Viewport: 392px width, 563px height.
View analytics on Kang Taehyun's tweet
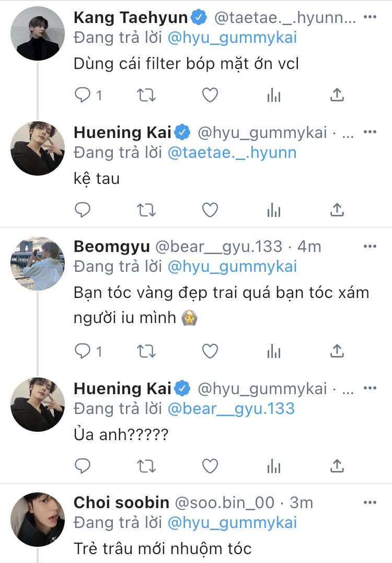click(274, 95)
